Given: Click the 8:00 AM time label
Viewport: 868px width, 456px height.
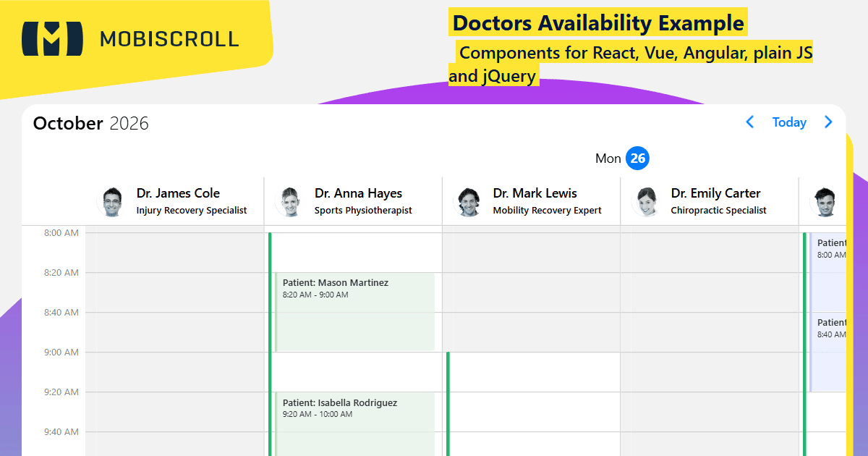Looking at the screenshot, I should click(x=61, y=233).
